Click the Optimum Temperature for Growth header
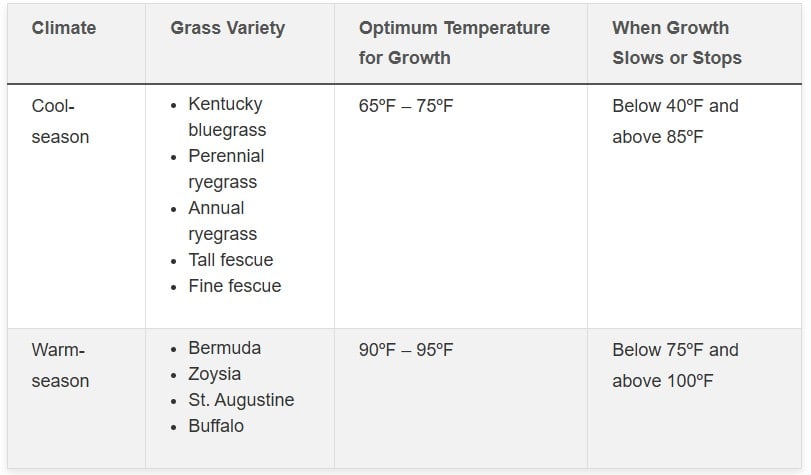 coord(454,42)
